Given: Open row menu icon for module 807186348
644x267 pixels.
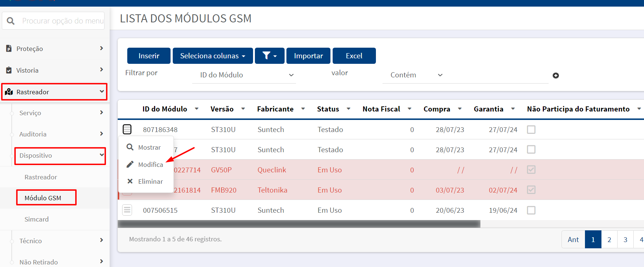Looking at the screenshot, I should tap(127, 129).
